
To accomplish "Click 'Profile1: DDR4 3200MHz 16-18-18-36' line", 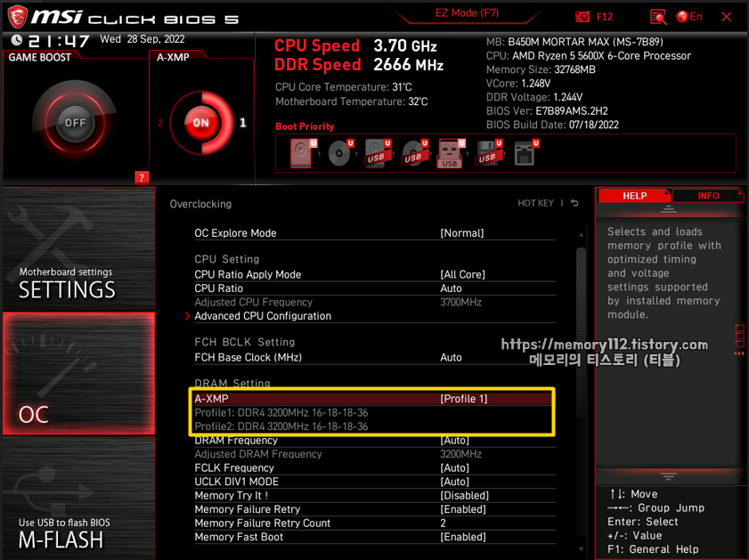I will (281, 412).
